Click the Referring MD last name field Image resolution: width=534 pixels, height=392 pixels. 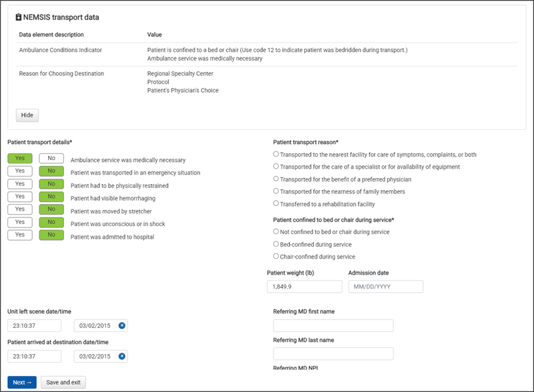(333, 353)
